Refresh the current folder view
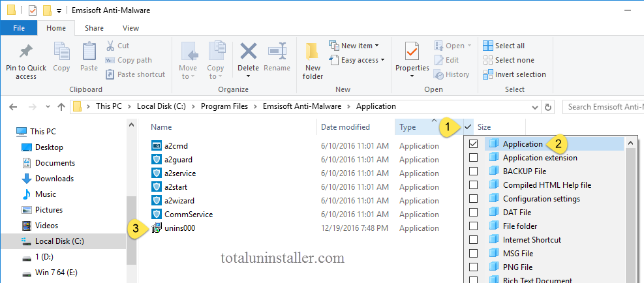This screenshot has height=283, width=644. point(547,107)
